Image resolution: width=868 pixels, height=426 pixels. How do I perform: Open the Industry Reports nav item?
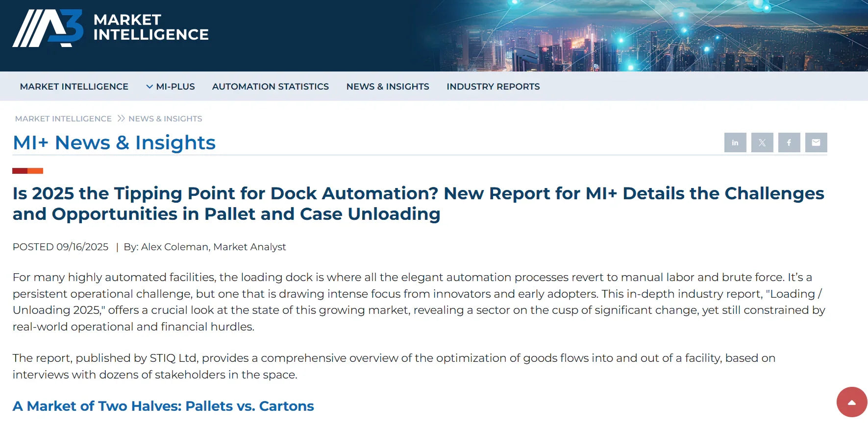[x=493, y=87]
